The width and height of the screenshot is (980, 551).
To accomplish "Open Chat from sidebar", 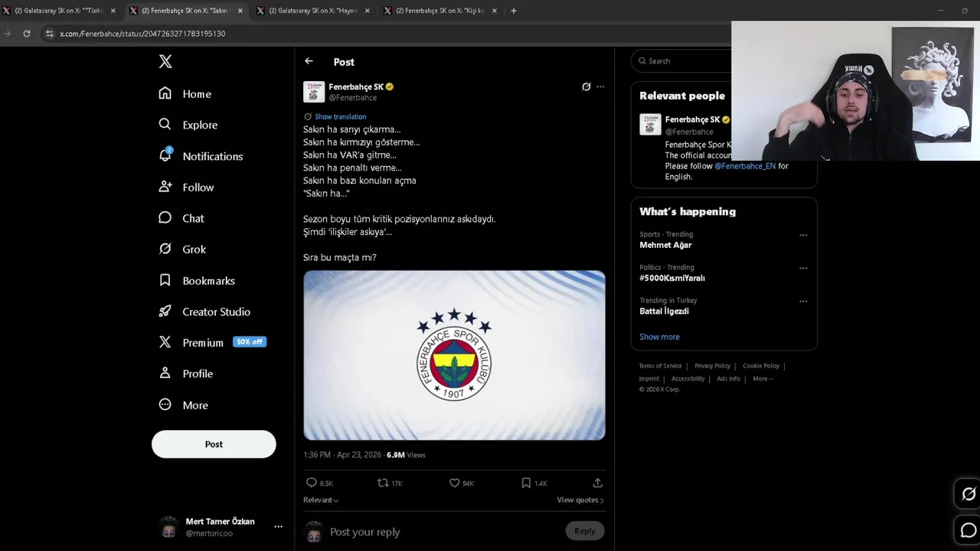I will pyautogui.click(x=181, y=218).
